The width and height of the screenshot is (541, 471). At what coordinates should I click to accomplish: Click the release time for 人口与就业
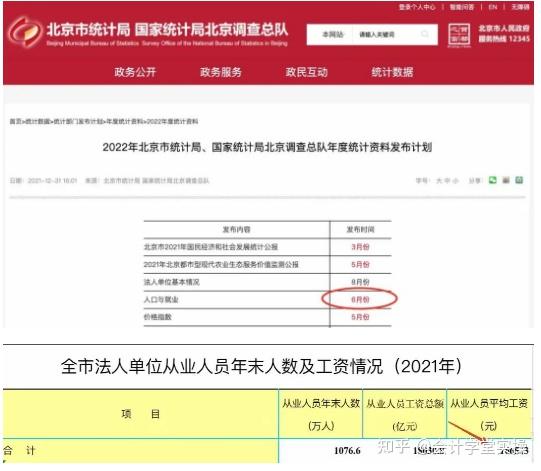click(x=360, y=300)
